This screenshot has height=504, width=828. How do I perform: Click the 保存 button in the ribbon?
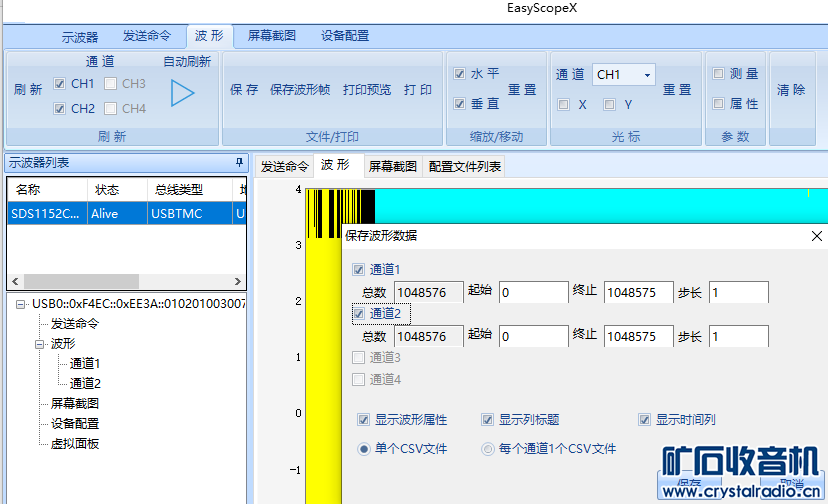pyautogui.click(x=244, y=90)
